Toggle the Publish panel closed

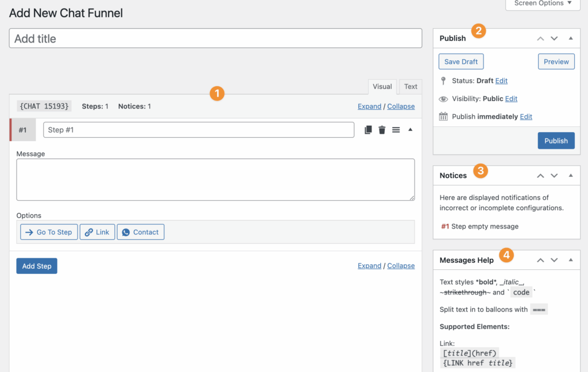click(570, 38)
